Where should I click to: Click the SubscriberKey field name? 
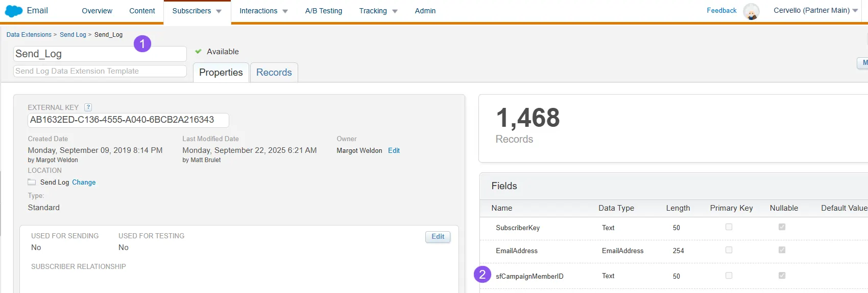pyautogui.click(x=518, y=228)
